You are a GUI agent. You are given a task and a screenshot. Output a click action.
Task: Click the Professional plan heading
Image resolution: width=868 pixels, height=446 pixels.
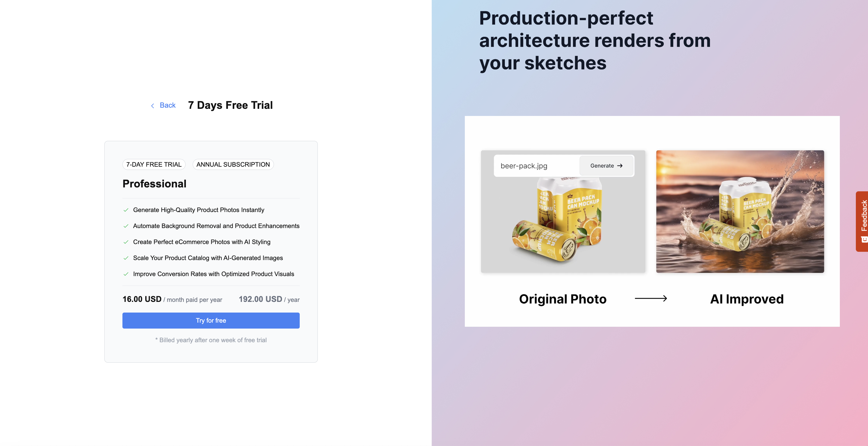coord(154,183)
